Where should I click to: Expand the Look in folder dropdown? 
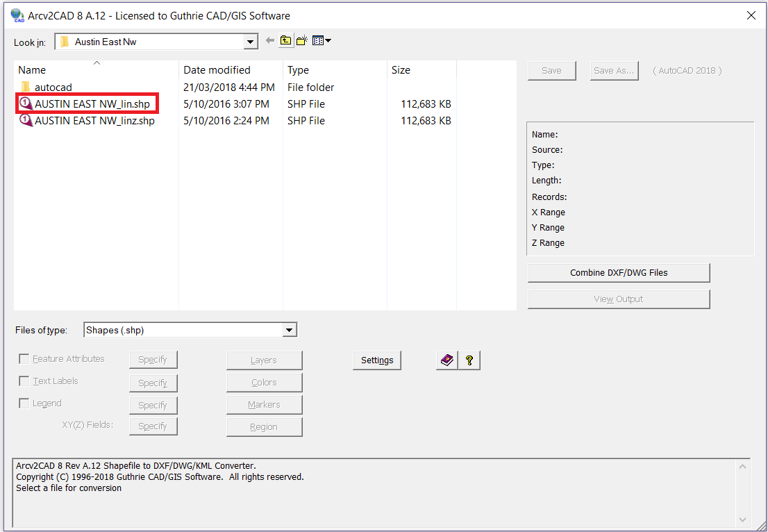click(x=250, y=42)
